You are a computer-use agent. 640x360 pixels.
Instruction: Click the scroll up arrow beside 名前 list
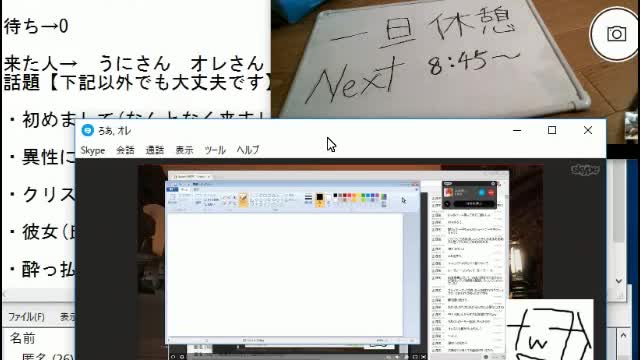[623, 336]
